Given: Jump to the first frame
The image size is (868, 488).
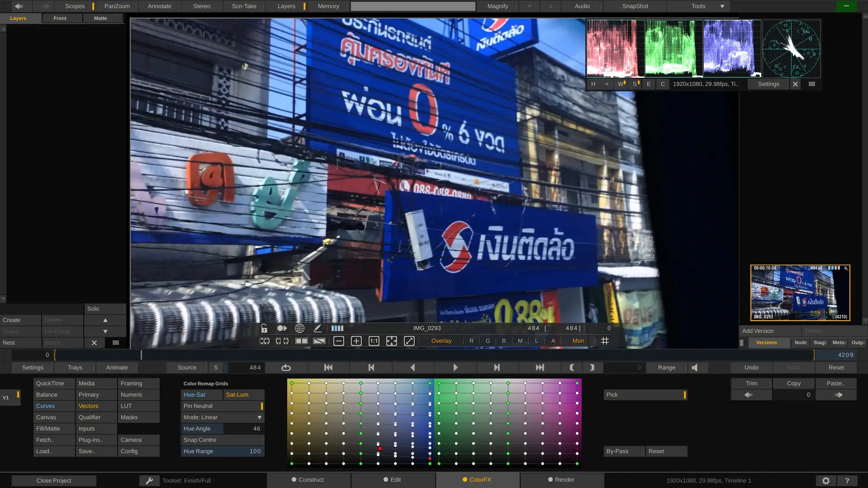Looking at the screenshot, I should pos(328,368).
